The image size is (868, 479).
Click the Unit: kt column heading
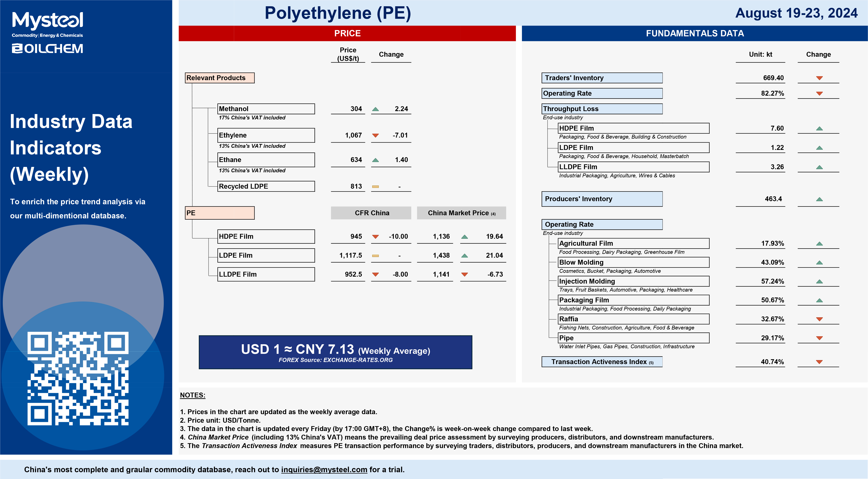[761, 54]
